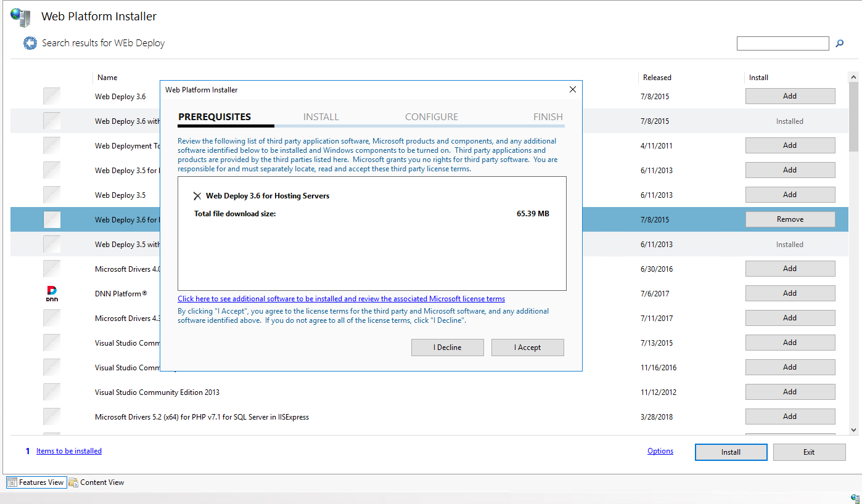Add the Web Deployment Tool 4/11/2011 item
Screen dimensions: 862x504
point(790,145)
